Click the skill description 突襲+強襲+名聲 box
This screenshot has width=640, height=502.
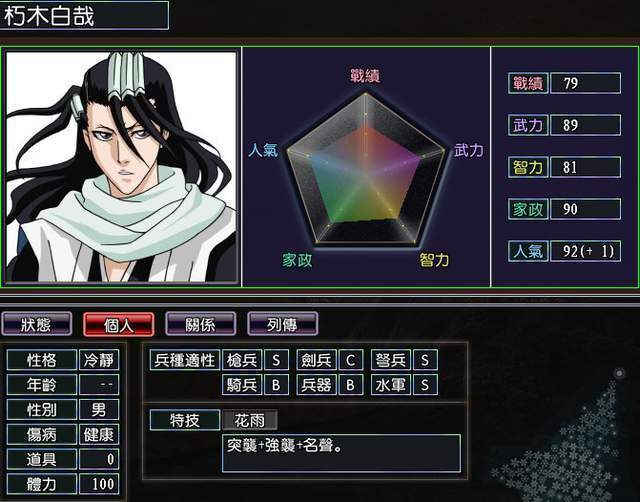(342, 453)
